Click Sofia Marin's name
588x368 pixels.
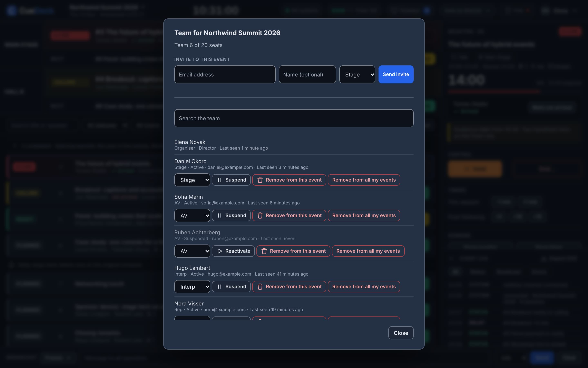[189, 197]
